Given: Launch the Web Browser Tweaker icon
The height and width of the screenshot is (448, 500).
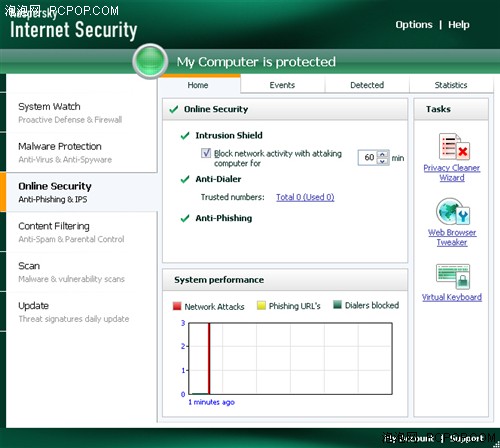Looking at the screenshot, I should [453, 211].
